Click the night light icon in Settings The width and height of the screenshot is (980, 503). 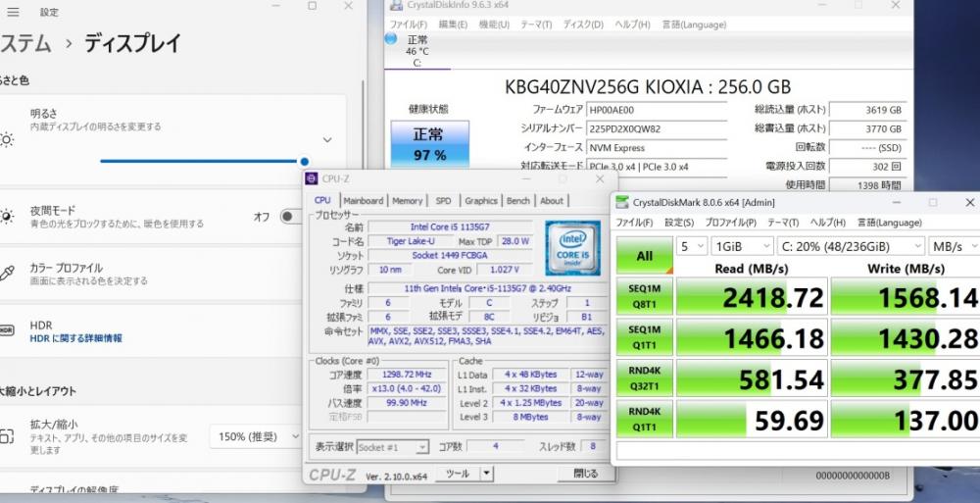click(x=6, y=217)
